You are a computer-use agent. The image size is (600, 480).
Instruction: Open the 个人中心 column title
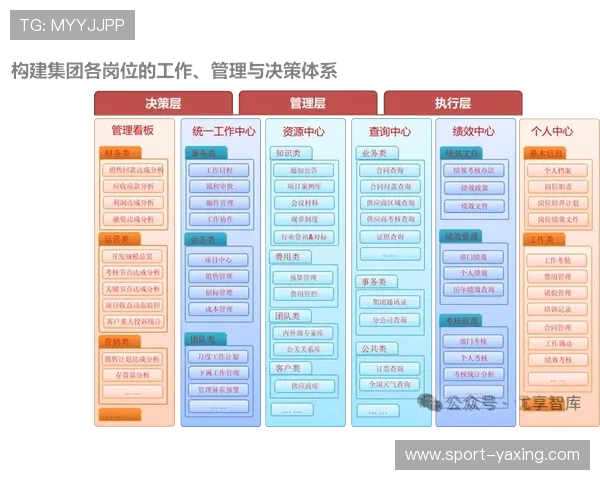pos(552,131)
